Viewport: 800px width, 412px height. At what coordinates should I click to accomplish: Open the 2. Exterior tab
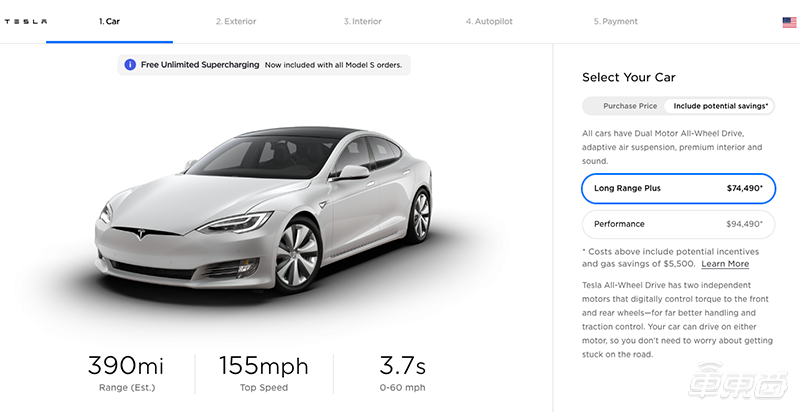click(x=237, y=21)
